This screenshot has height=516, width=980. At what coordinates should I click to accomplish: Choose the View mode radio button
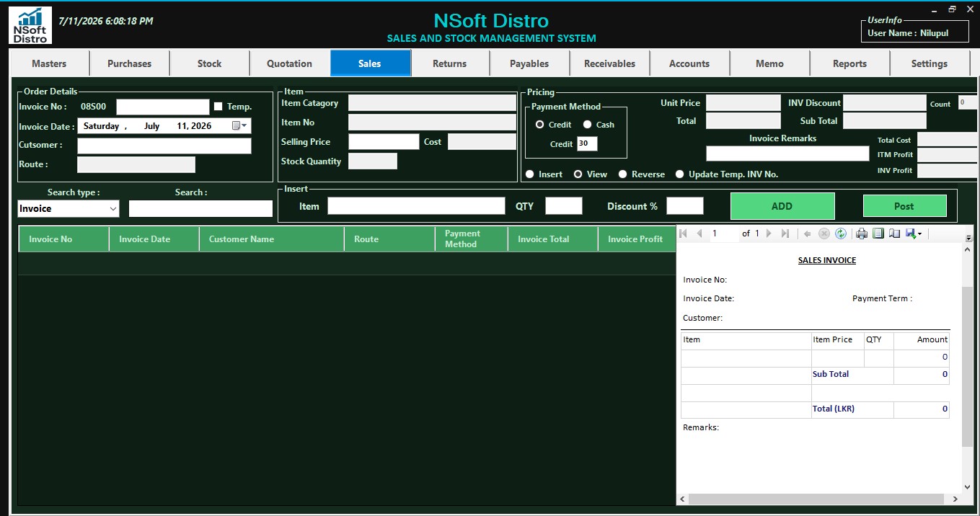coord(578,174)
